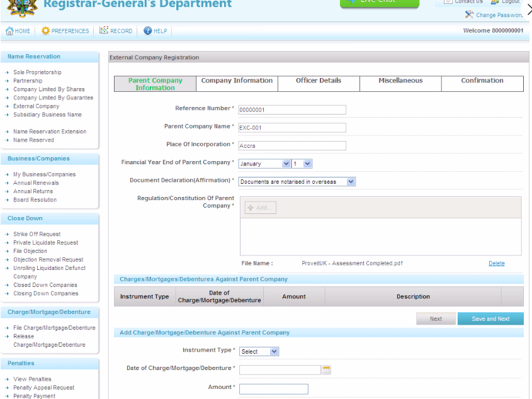532x399 pixels.
Task: Open Annual Returns link
Action: click(33, 192)
